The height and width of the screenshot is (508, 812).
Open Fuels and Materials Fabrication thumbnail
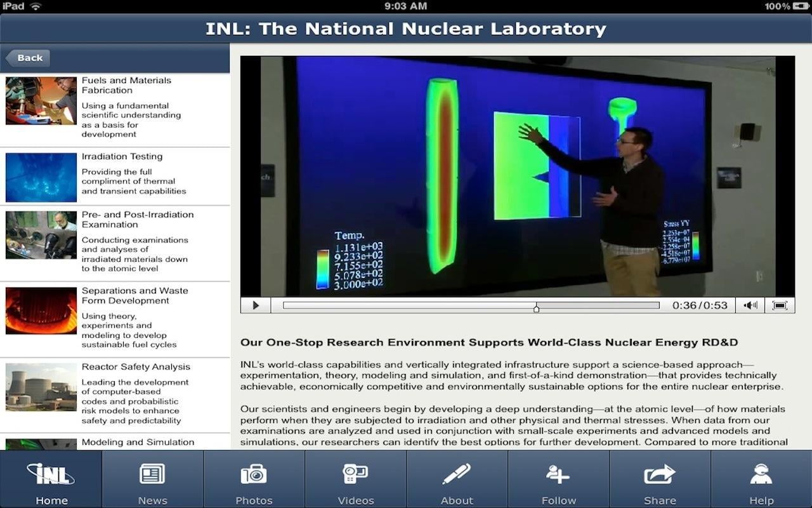click(x=41, y=101)
